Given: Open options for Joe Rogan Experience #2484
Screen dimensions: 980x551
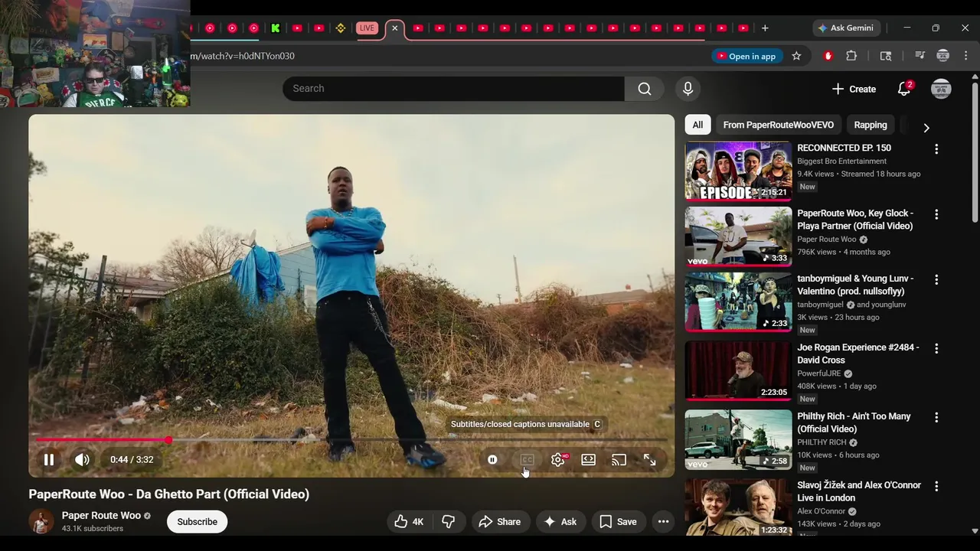Looking at the screenshot, I should coord(936,348).
